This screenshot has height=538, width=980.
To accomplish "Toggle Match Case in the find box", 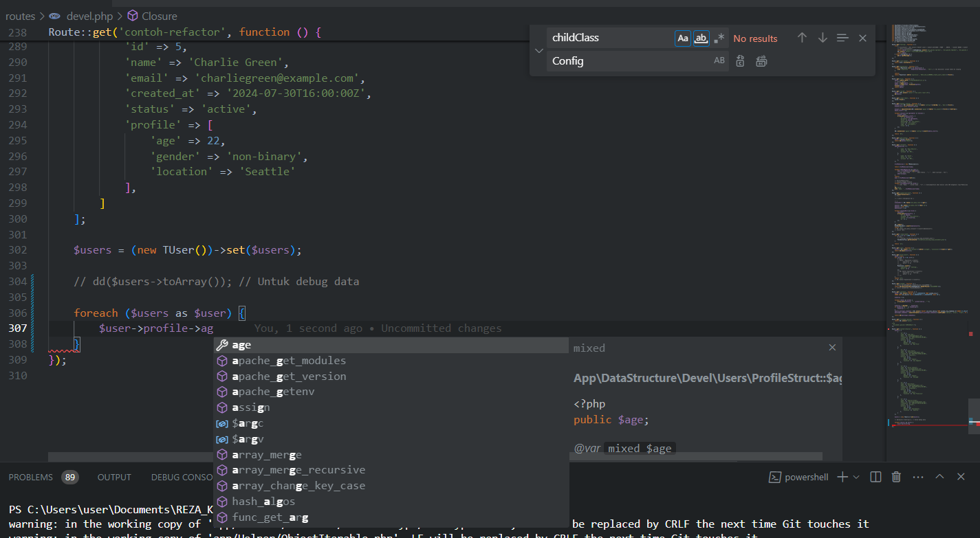I will 683,38.
